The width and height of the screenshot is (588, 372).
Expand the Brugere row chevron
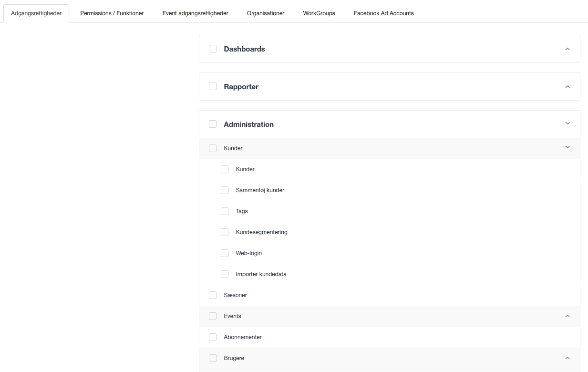[x=567, y=358]
